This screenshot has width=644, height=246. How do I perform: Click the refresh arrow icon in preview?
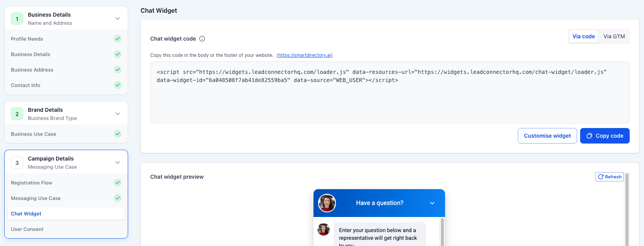point(601,177)
